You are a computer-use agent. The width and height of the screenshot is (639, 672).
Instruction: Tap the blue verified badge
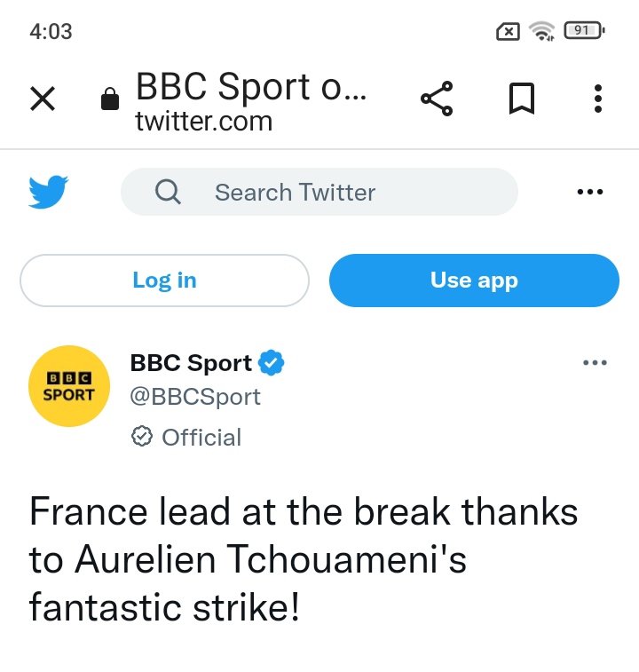(271, 363)
